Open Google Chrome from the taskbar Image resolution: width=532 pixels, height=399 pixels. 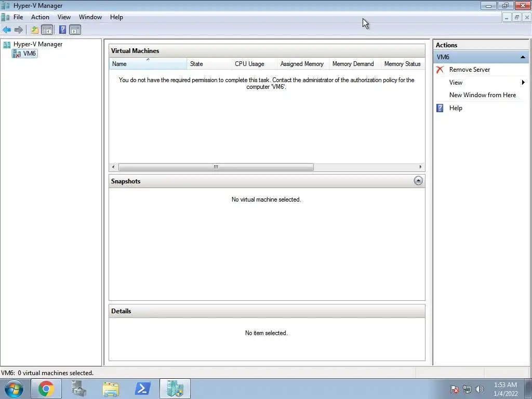[x=46, y=389]
